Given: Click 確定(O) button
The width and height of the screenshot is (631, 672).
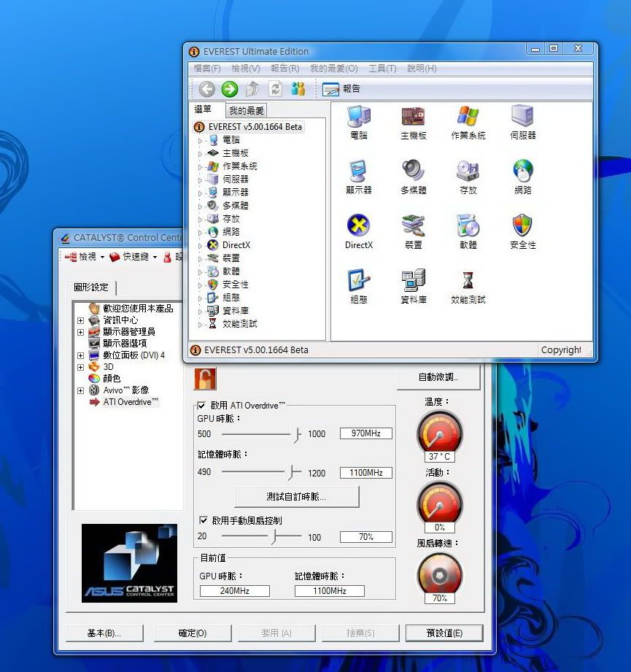Looking at the screenshot, I should coord(193,633).
